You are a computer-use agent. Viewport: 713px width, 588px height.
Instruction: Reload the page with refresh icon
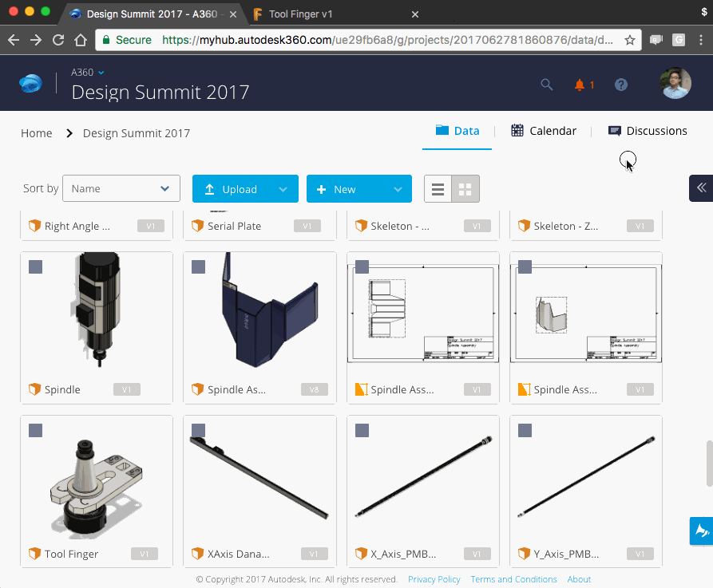(x=58, y=40)
